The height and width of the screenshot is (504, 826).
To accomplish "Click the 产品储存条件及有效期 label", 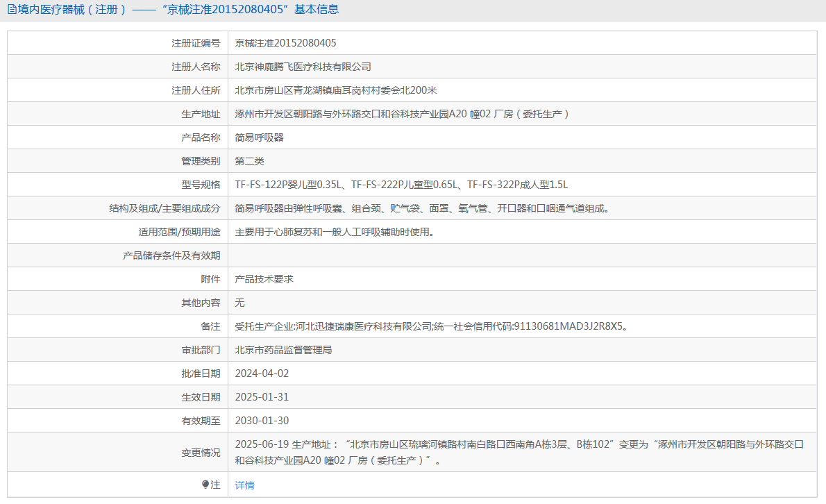I will pos(171,255).
